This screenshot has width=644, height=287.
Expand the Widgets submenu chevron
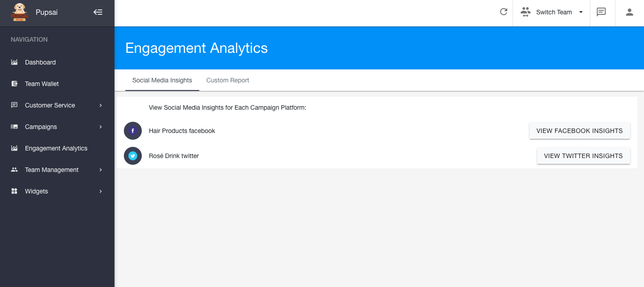[x=101, y=191]
